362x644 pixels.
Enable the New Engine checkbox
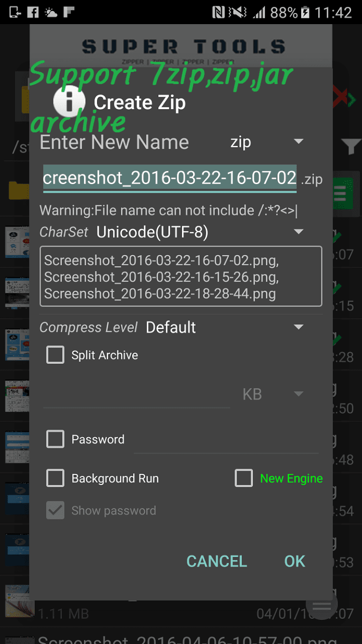(x=244, y=478)
